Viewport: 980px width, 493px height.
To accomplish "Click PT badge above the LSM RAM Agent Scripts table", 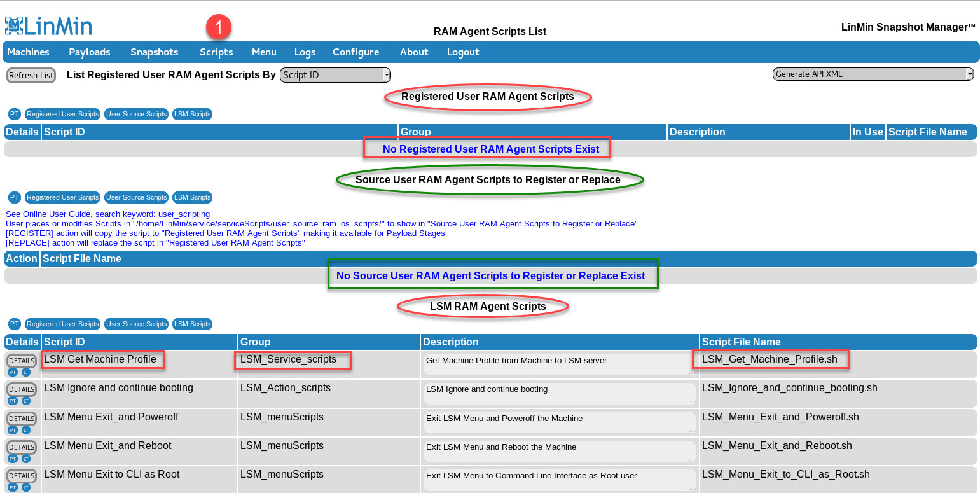I will pyautogui.click(x=14, y=324).
